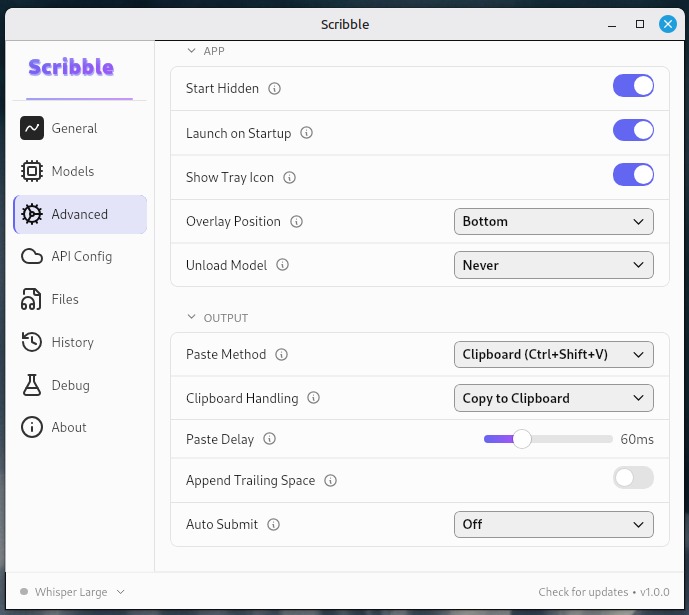Click the APP section heading text
The width and height of the screenshot is (689, 615).
[x=214, y=51]
